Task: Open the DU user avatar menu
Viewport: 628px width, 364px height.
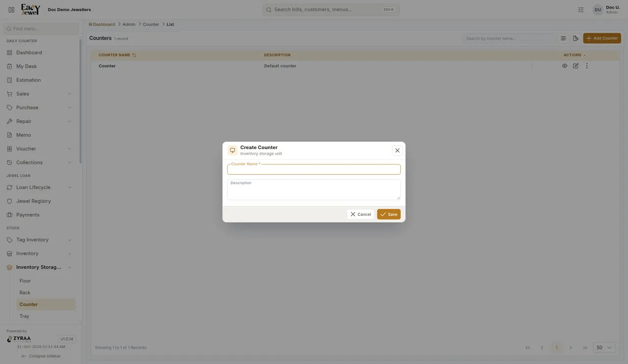Action: pos(598,10)
